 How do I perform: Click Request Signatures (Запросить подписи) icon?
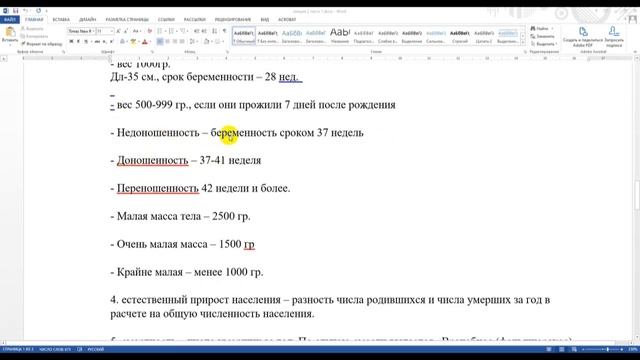point(614,36)
